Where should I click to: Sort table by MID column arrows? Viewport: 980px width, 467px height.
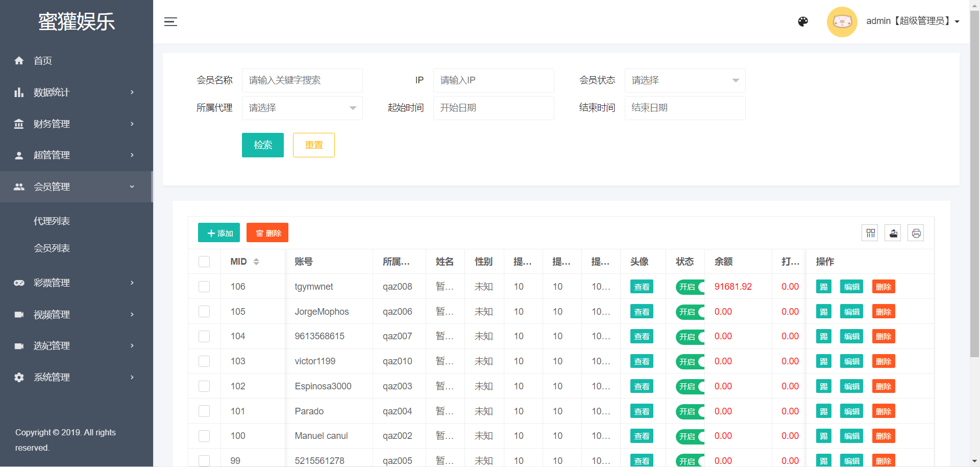[256, 262]
